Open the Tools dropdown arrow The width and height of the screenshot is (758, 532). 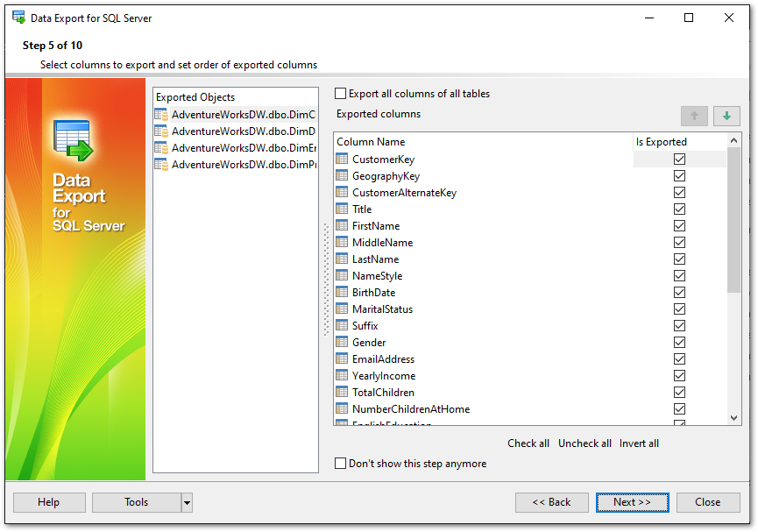[x=187, y=502]
